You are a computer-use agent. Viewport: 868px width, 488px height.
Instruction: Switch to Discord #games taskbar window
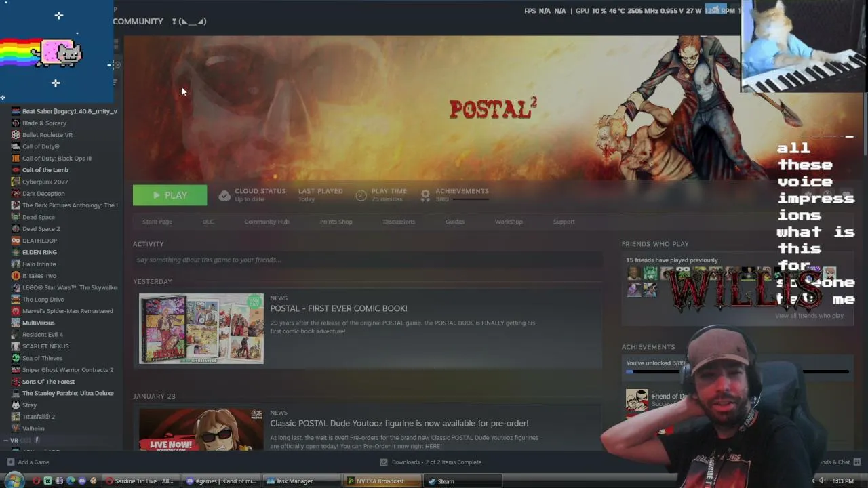pos(221,481)
